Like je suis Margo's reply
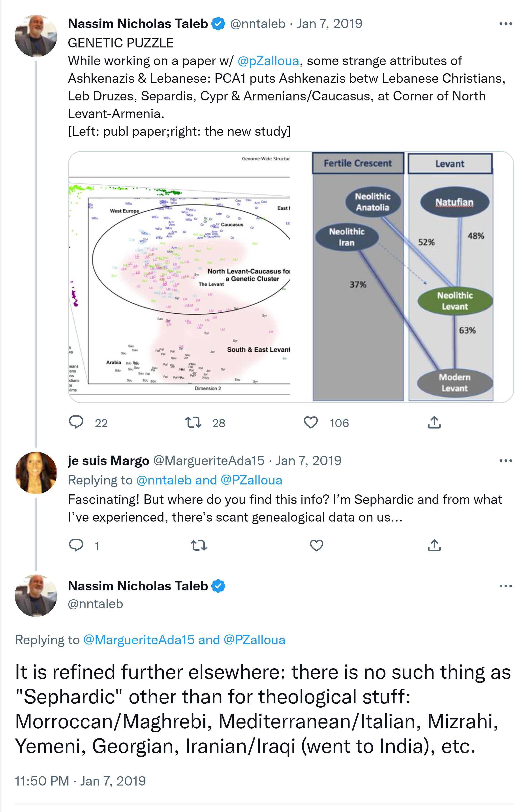This screenshot has height=812, width=522. [x=316, y=545]
